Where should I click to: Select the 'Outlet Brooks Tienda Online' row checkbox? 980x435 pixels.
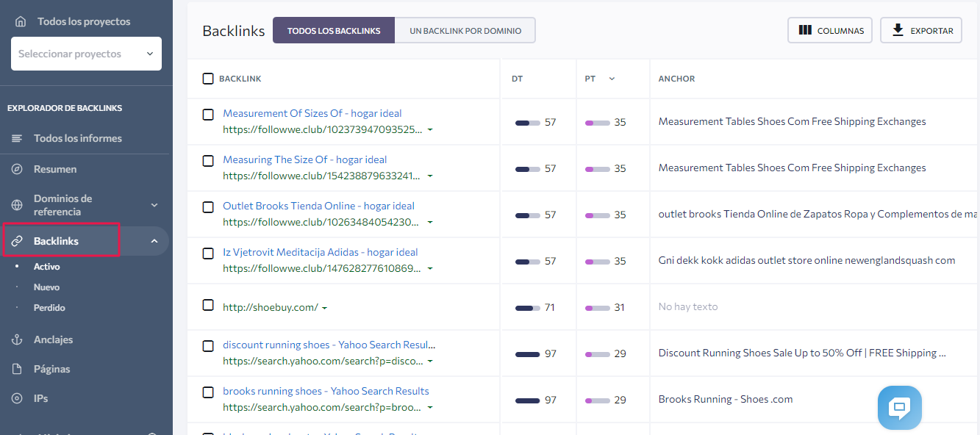point(208,207)
